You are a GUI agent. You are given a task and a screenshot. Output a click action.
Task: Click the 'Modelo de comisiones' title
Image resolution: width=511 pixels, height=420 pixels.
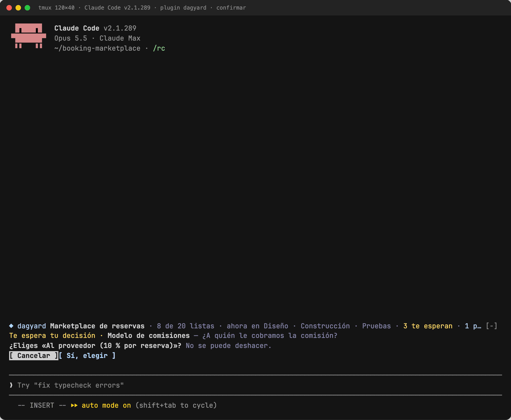[149, 336]
